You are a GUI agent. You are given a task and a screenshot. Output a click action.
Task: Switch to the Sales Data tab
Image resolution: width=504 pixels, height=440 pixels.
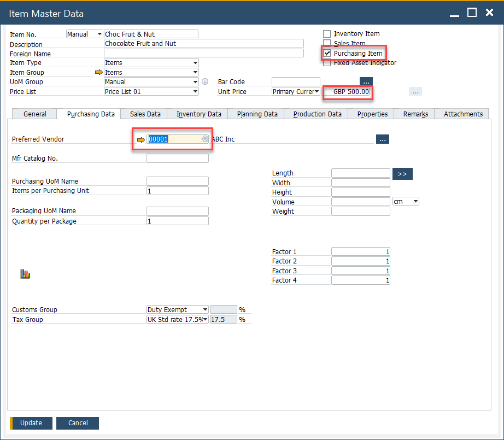point(145,114)
